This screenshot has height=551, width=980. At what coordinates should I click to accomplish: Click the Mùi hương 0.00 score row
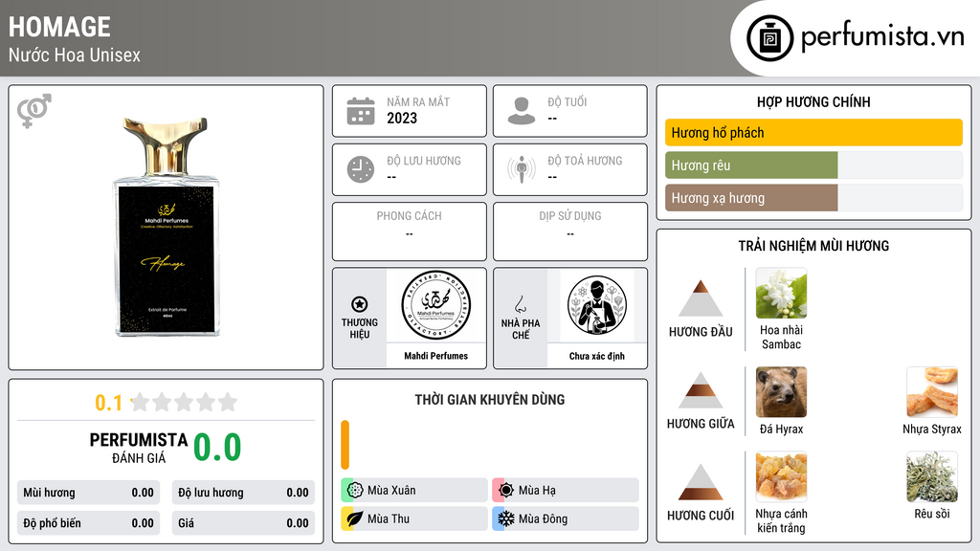click(x=89, y=493)
